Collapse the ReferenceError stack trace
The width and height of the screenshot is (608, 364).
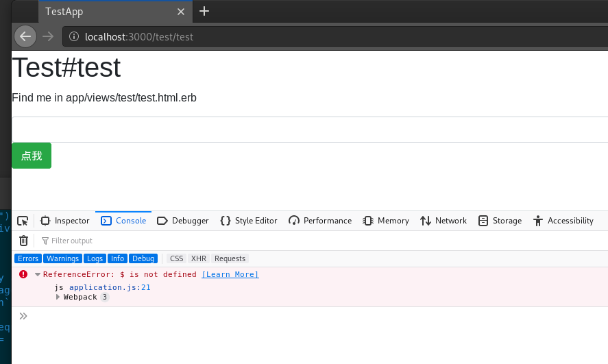point(38,275)
